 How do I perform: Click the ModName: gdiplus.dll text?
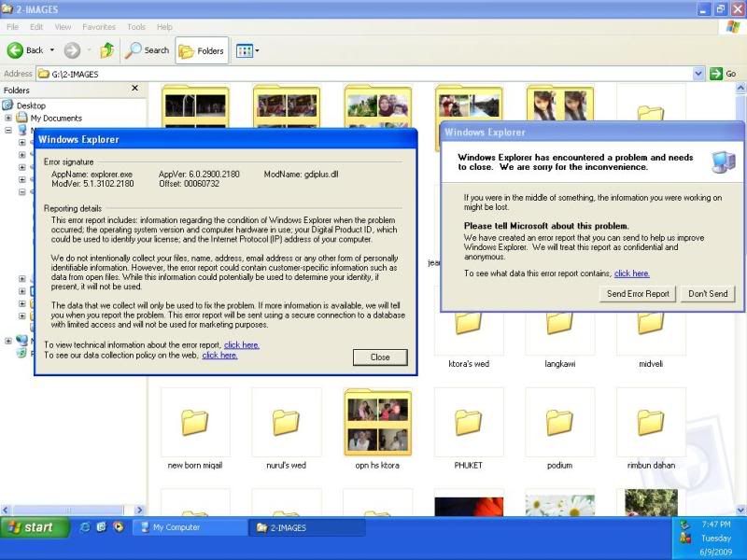[x=301, y=175]
